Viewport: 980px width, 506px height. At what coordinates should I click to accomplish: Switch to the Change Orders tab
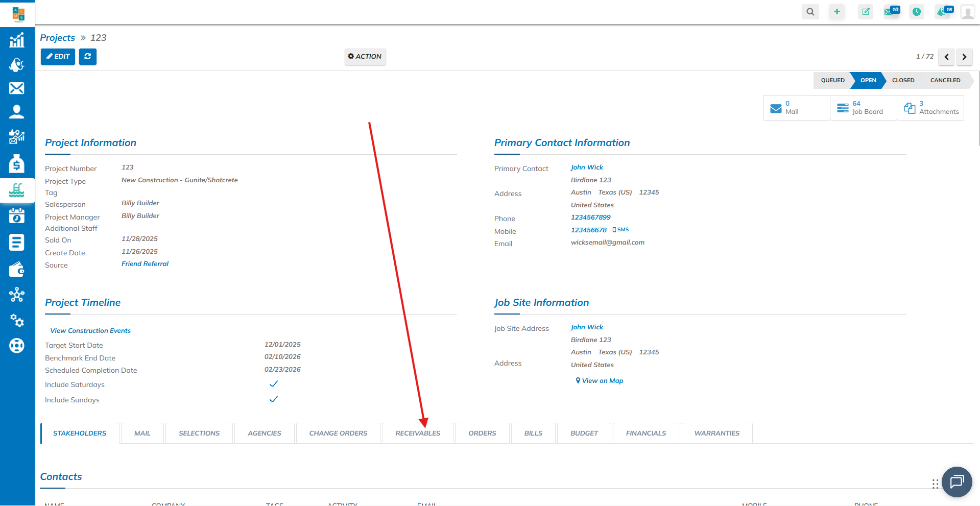338,433
